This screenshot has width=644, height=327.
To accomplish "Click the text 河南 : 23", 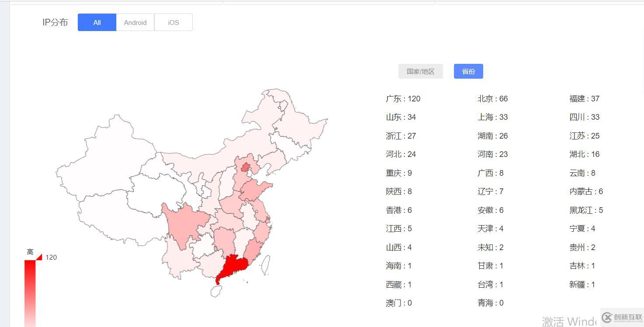I will (x=492, y=154).
